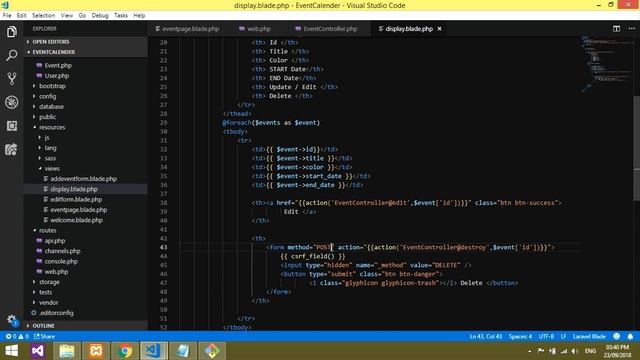640x360 pixels.
Task: Show hidden tray icons arrow
Action: [x=529, y=351]
